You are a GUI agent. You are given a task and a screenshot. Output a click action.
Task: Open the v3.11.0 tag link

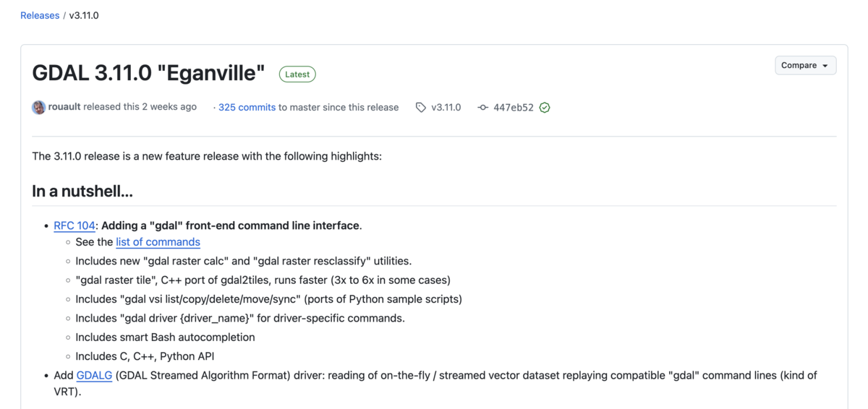tap(446, 107)
